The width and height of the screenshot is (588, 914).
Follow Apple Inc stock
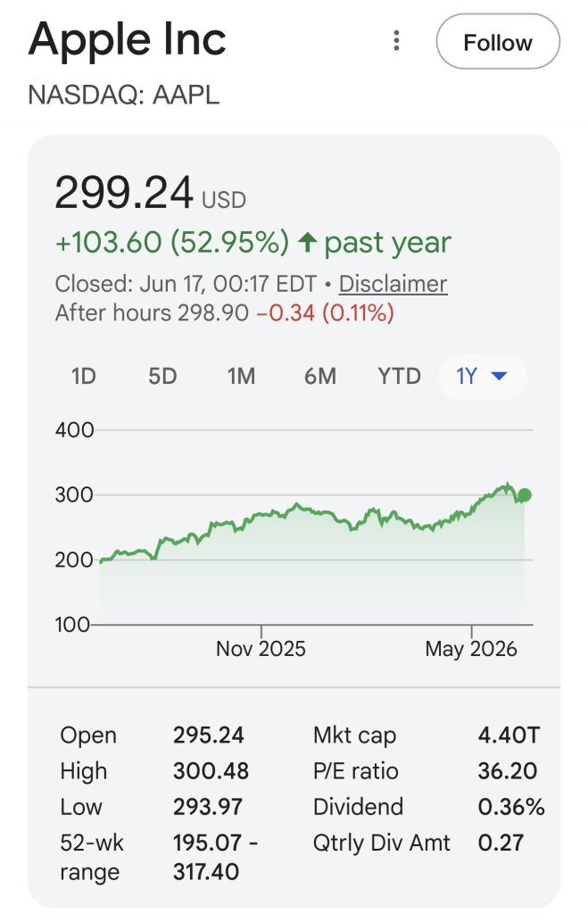click(498, 42)
